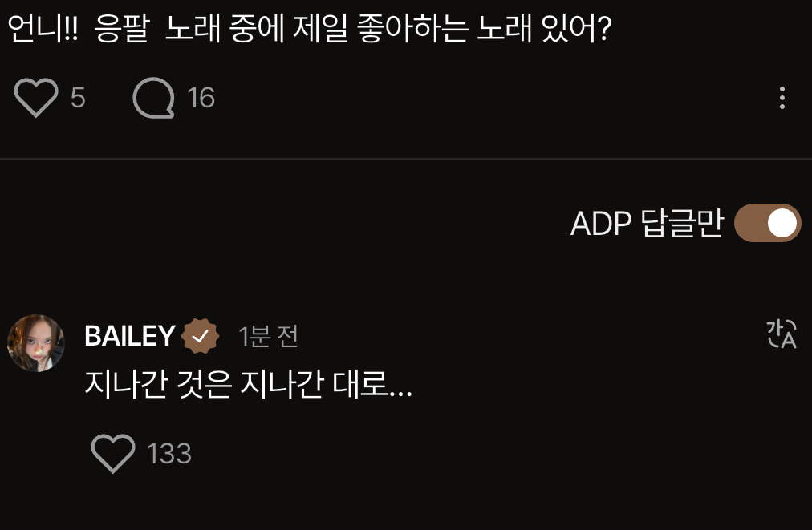View the 133 likes count on the reply
Image resolution: width=812 pixels, height=530 pixels.
click(x=169, y=453)
